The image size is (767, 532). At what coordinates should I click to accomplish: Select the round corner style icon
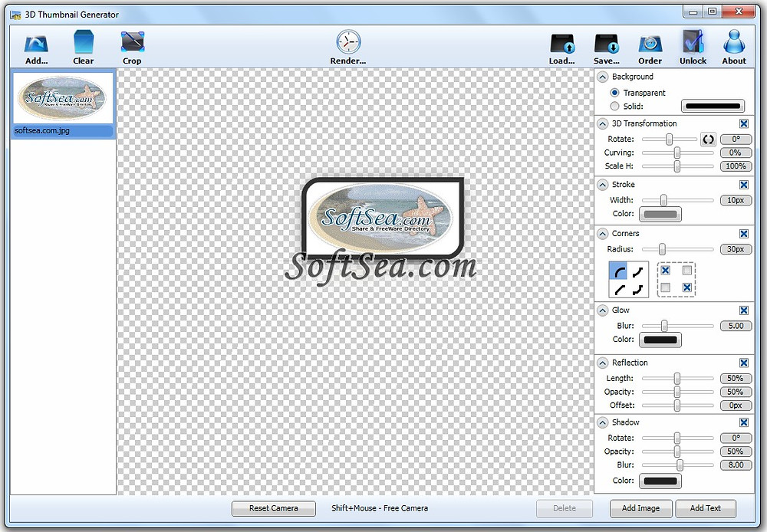click(619, 271)
